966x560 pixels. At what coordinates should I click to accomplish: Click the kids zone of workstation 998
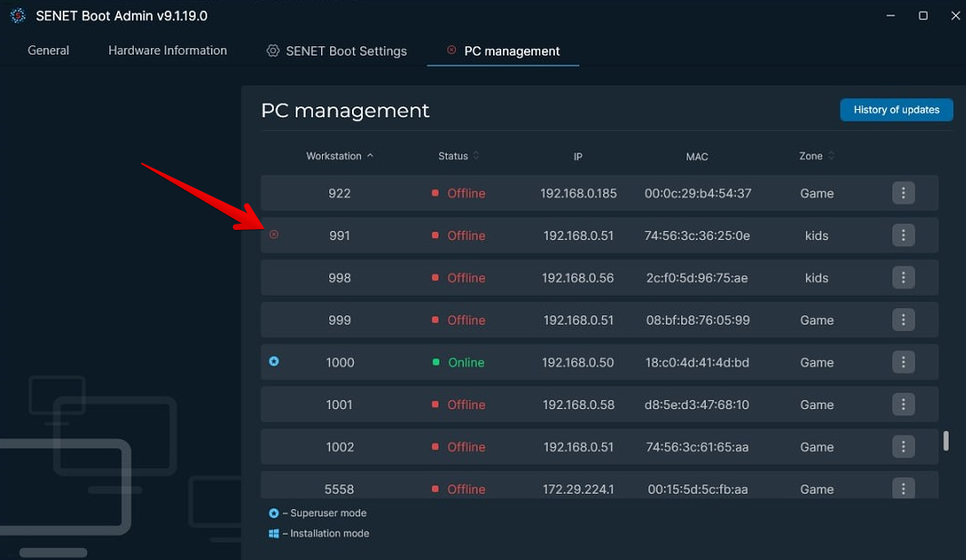(816, 278)
